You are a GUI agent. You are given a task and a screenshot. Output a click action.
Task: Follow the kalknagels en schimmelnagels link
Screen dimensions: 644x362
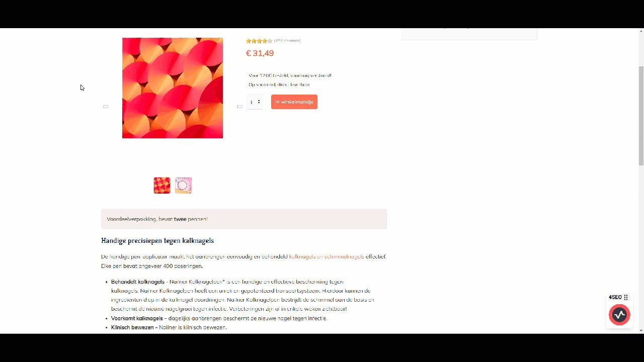click(x=327, y=256)
